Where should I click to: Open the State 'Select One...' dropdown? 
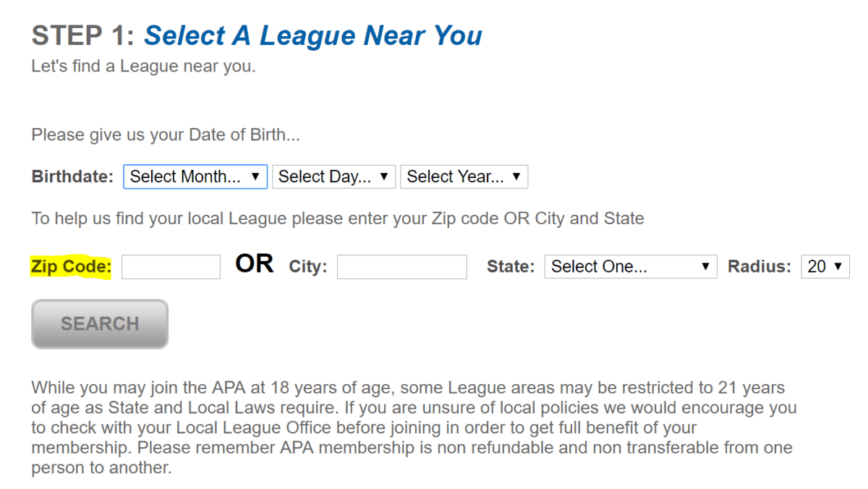coord(630,266)
